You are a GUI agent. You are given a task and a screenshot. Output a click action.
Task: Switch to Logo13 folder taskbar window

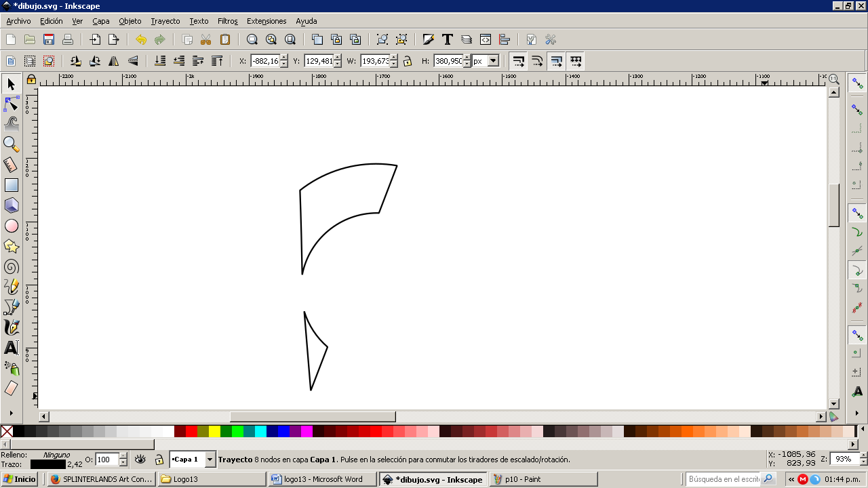pos(212,479)
